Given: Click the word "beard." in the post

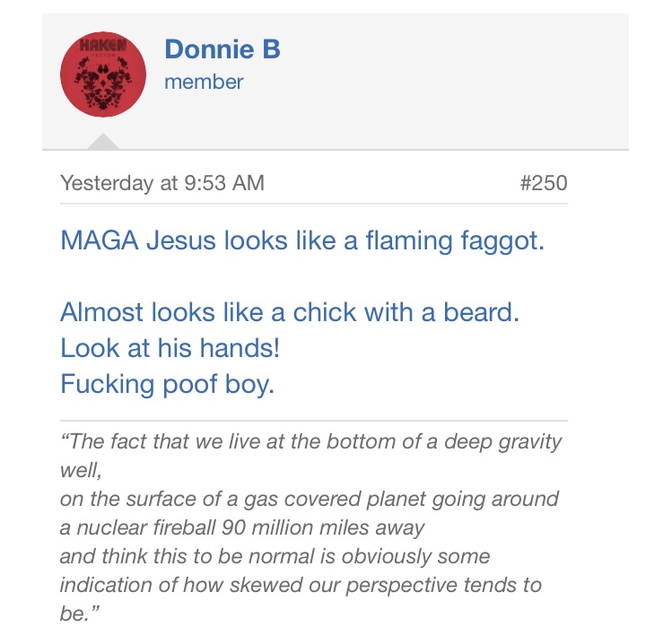Looking at the screenshot, I should [x=488, y=312].
